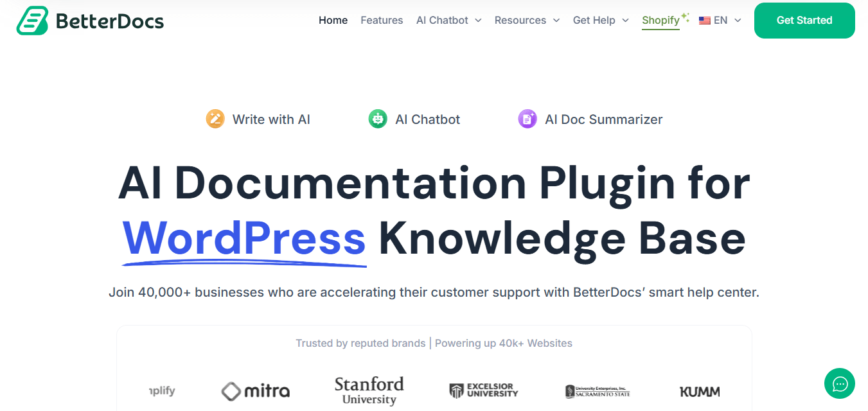Click the Shopify sparkle icon
The image size is (868, 411).
click(686, 17)
